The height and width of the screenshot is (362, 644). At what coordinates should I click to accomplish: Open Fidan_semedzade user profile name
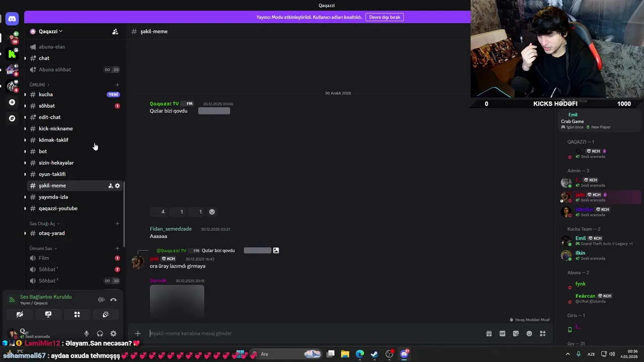[171, 229]
